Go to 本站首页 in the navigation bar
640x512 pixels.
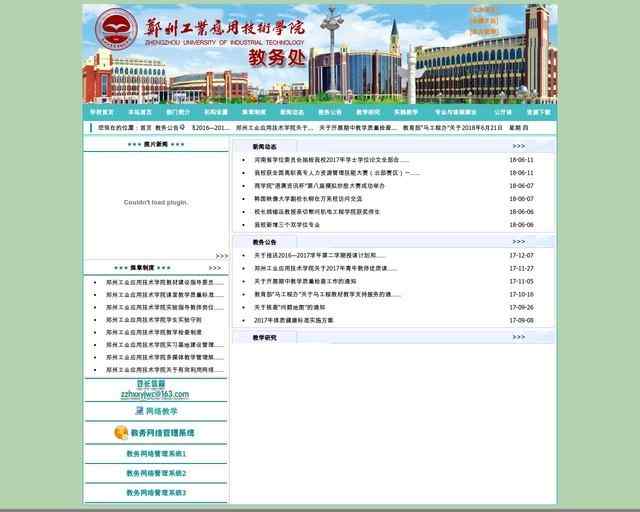140,112
